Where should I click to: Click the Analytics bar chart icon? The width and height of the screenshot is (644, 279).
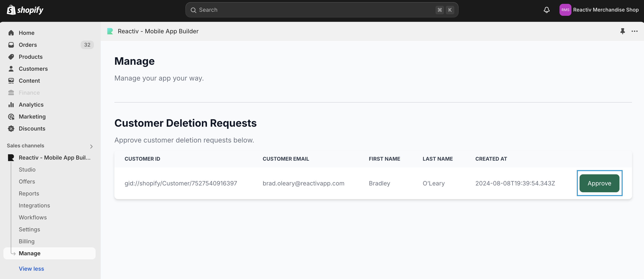click(x=11, y=105)
